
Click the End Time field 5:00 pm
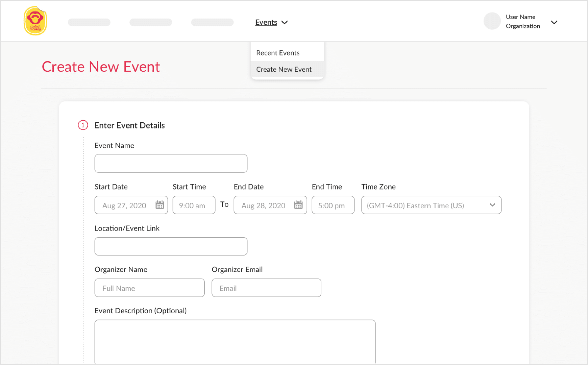click(333, 205)
